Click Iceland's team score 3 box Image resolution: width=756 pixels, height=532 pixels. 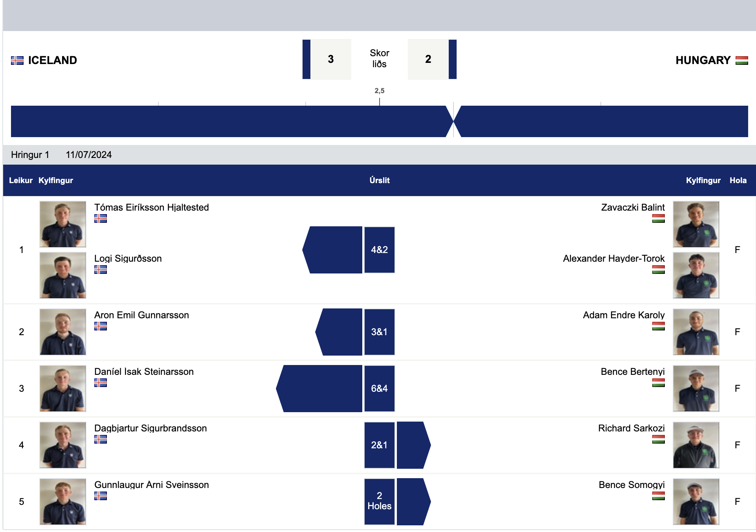[330, 59]
